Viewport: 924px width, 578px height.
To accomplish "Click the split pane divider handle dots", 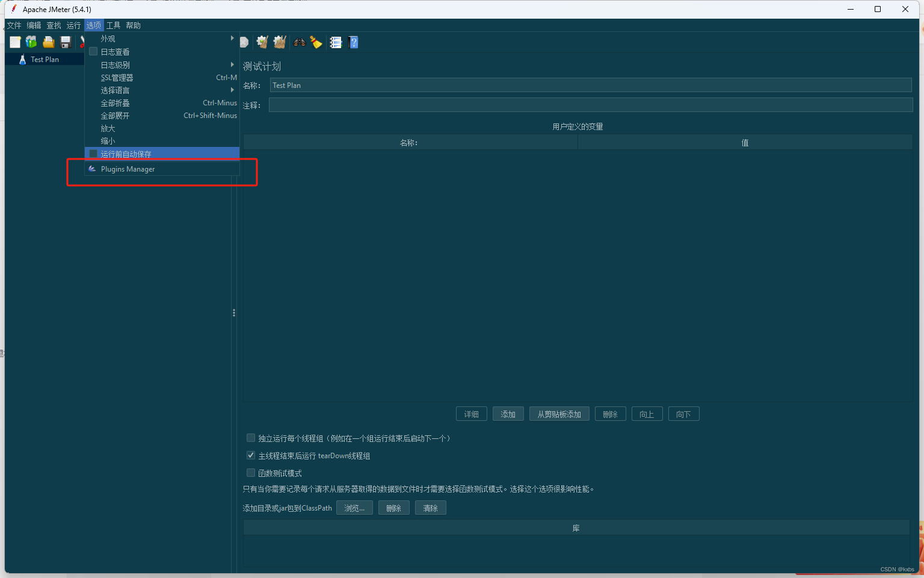I will (x=234, y=313).
